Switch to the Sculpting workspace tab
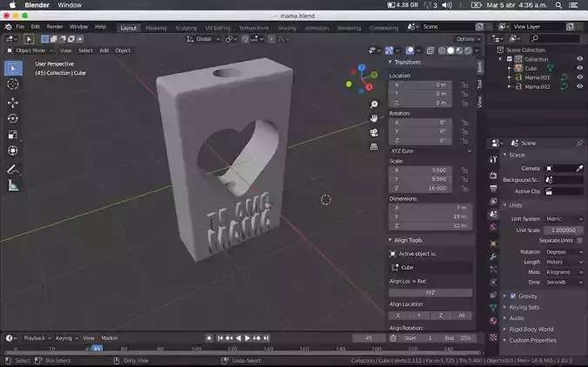Image resolution: width=588 pixels, height=367 pixels. [x=186, y=28]
